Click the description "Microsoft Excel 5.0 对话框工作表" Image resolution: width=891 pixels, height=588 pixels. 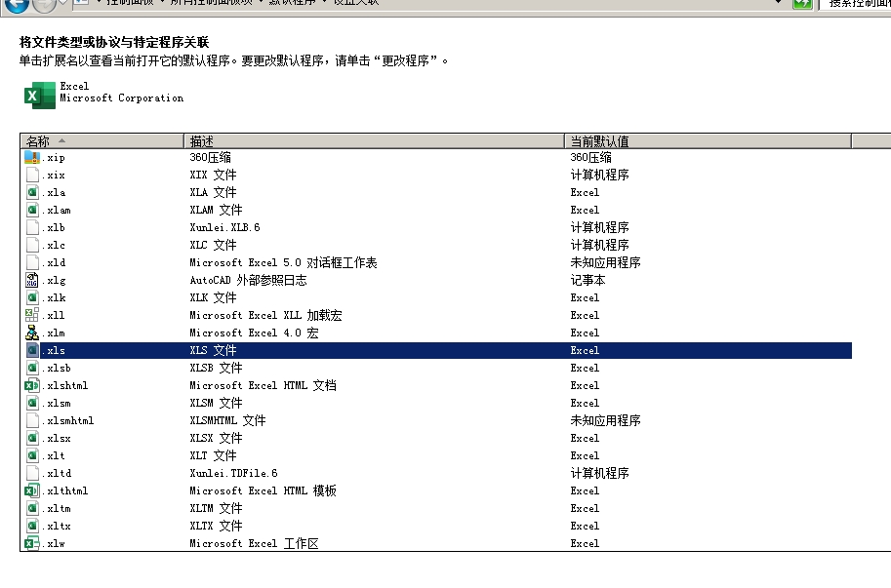click(284, 262)
